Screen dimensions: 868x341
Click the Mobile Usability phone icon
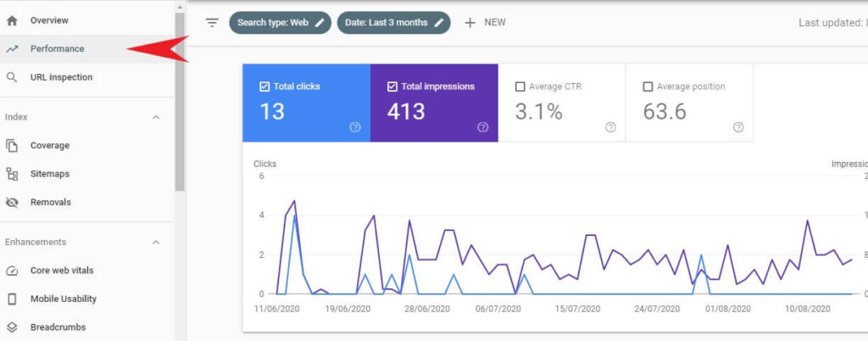[12, 299]
